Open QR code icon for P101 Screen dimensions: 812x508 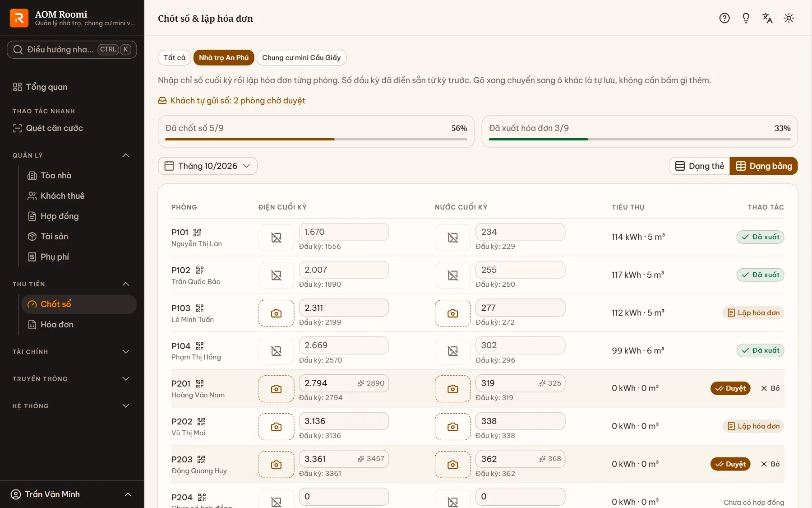click(x=197, y=232)
